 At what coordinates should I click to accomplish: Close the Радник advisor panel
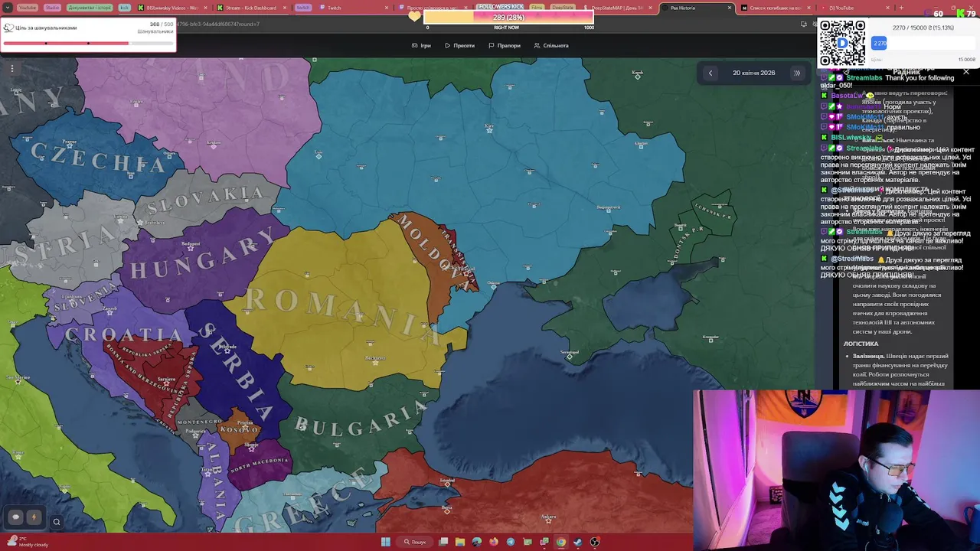(965, 72)
